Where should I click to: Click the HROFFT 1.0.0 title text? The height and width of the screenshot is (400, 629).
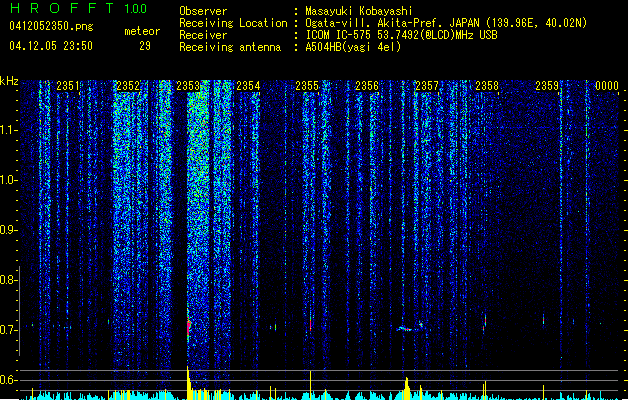click(x=79, y=8)
